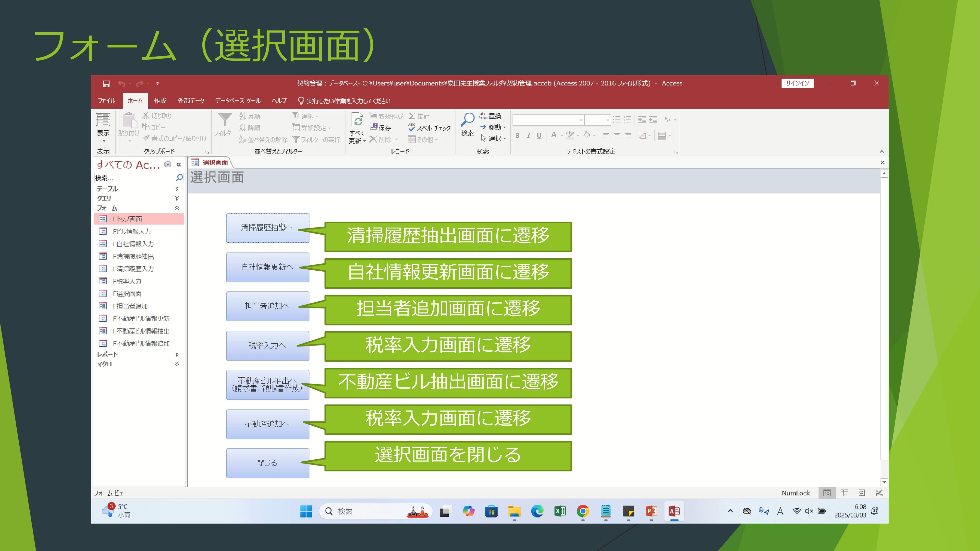Switch to Datasheet View icon in status bar
Screen dimensions: 980x551
(844, 493)
